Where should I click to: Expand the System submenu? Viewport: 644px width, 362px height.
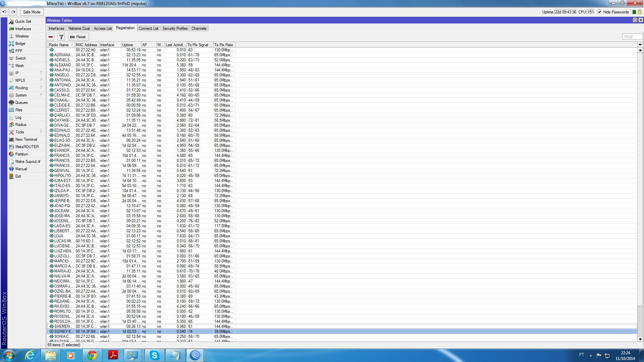pos(42,95)
